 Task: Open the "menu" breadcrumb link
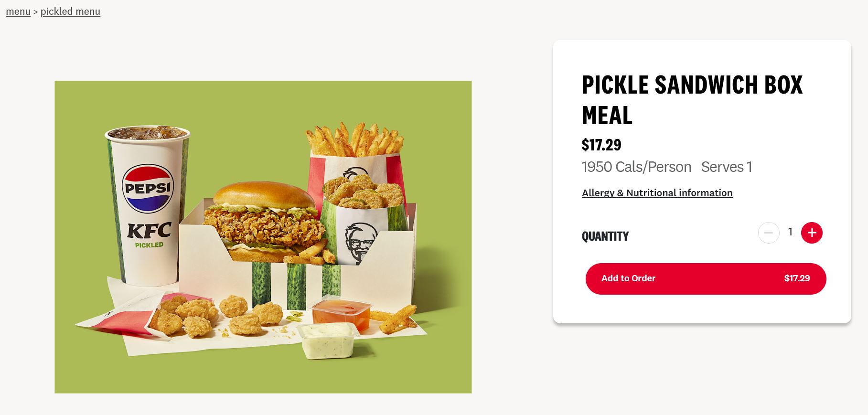coord(18,11)
